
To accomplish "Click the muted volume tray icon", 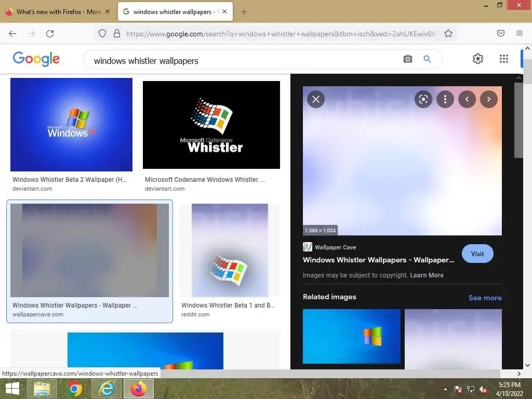I will point(483,389).
